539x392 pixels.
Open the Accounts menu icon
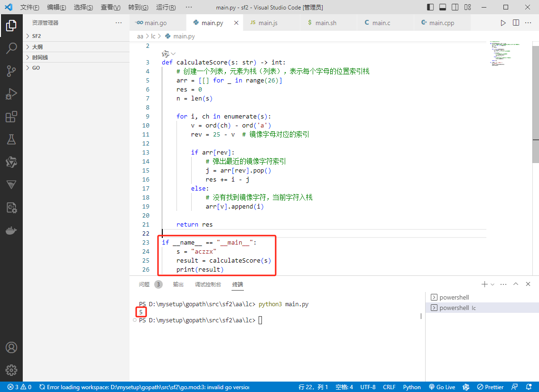(11, 348)
